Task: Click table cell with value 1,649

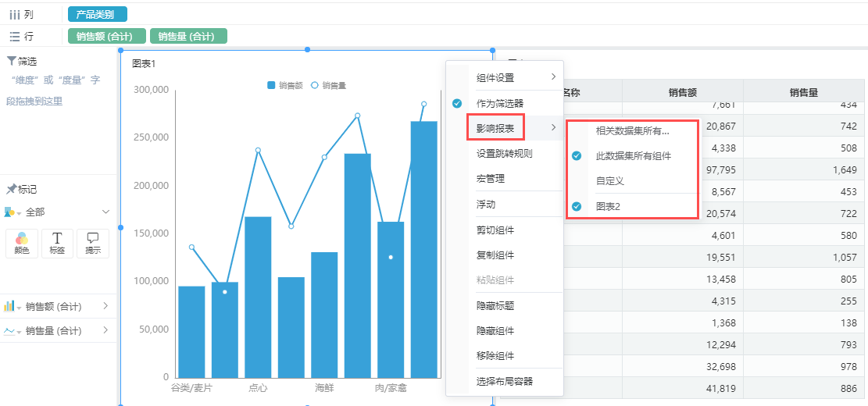Action: point(804,169)
